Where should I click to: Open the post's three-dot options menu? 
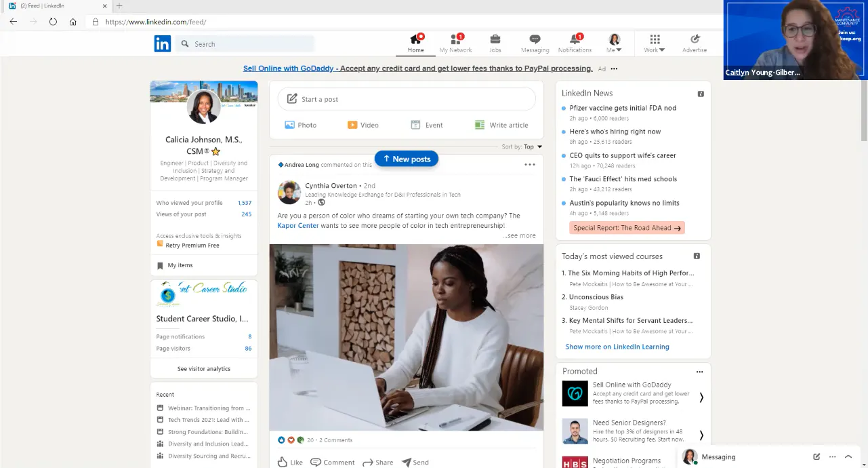[529, 165]
